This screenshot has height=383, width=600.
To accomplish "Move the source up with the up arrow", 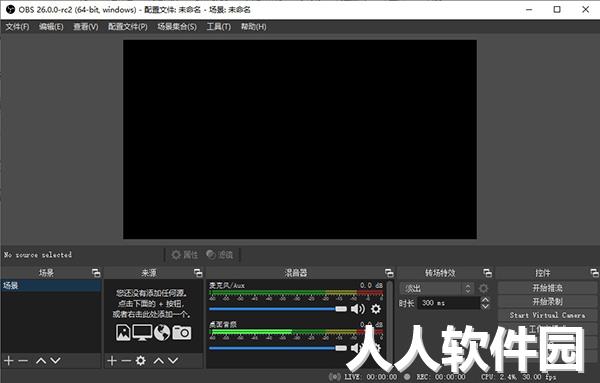I will pos(159,360).
